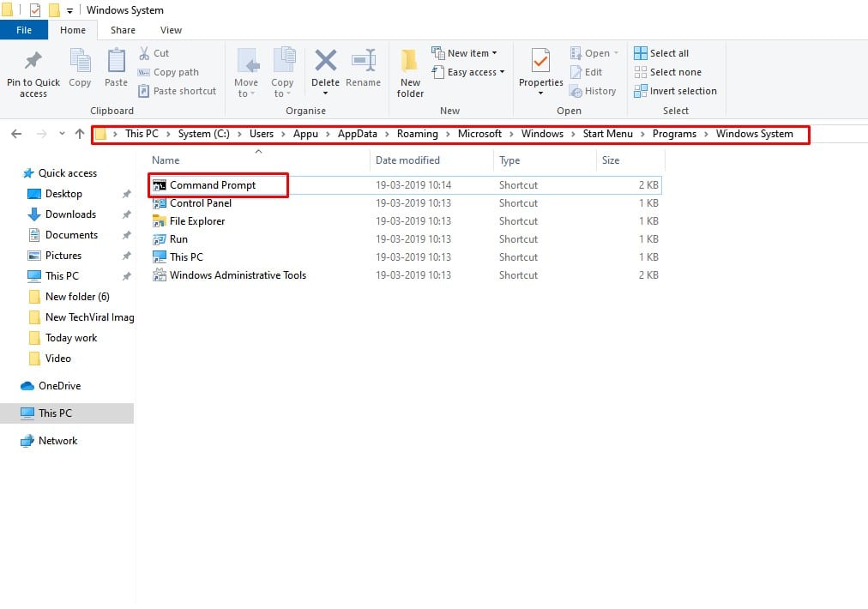Screen dimensions: 868x609
Task: Select the Video folder in sidebar
Action: (x=58, y=359)
